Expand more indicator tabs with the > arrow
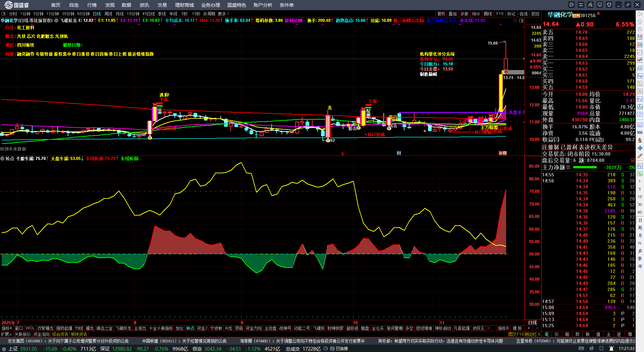The image size is (644, 352). point(488,328)
